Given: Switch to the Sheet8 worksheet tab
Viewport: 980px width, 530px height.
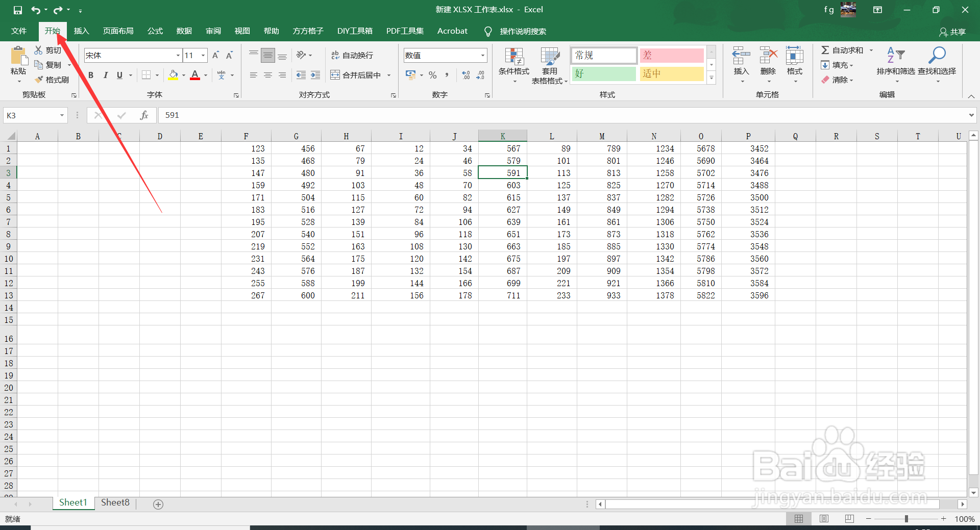Looking at the screenshot, I should tap(115, 502).
